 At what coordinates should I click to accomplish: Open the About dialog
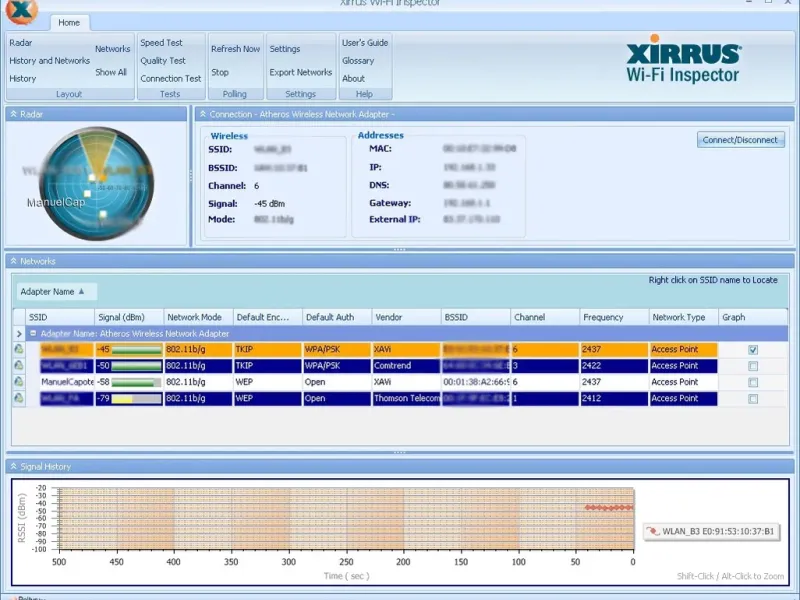point(353,79)
